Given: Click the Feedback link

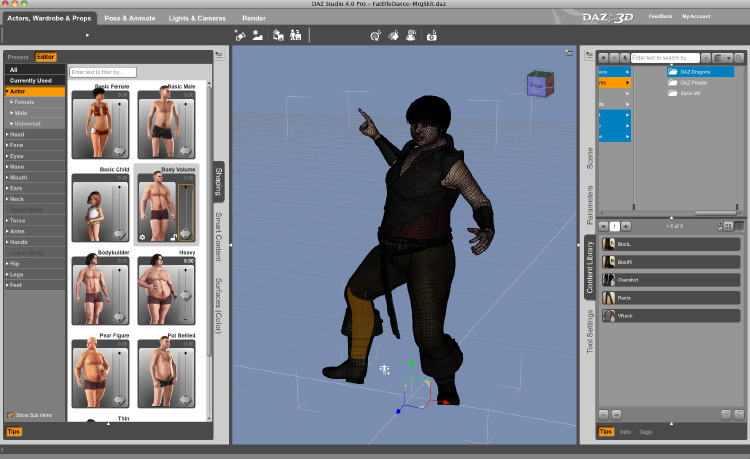Looking at the screenshot, I should point(660,16).
